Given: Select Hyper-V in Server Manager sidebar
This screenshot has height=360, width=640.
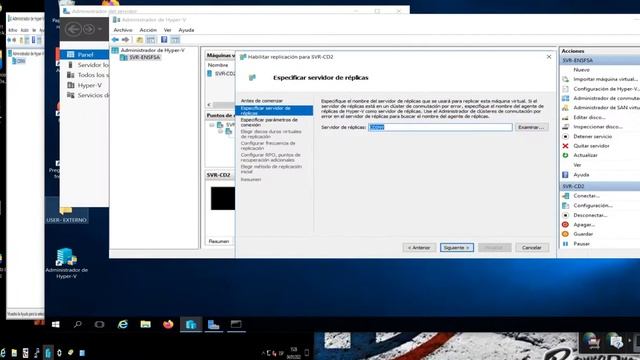Looking at the screenshot, I should click(89, 85).
